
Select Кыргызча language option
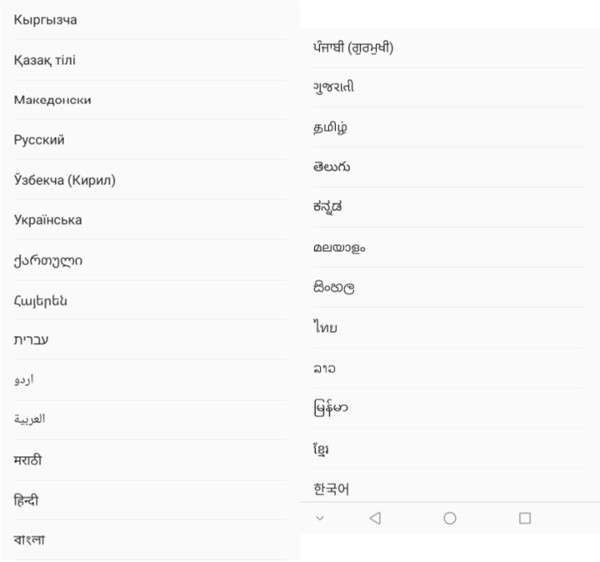tap(150, 20)
